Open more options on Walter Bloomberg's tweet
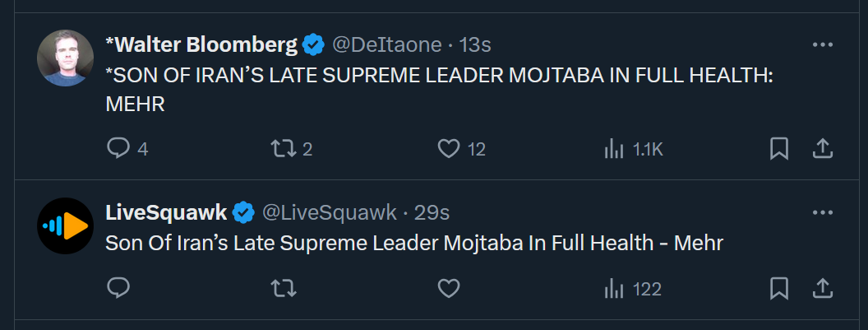This screenshot has height=330, width=868. 823,45
